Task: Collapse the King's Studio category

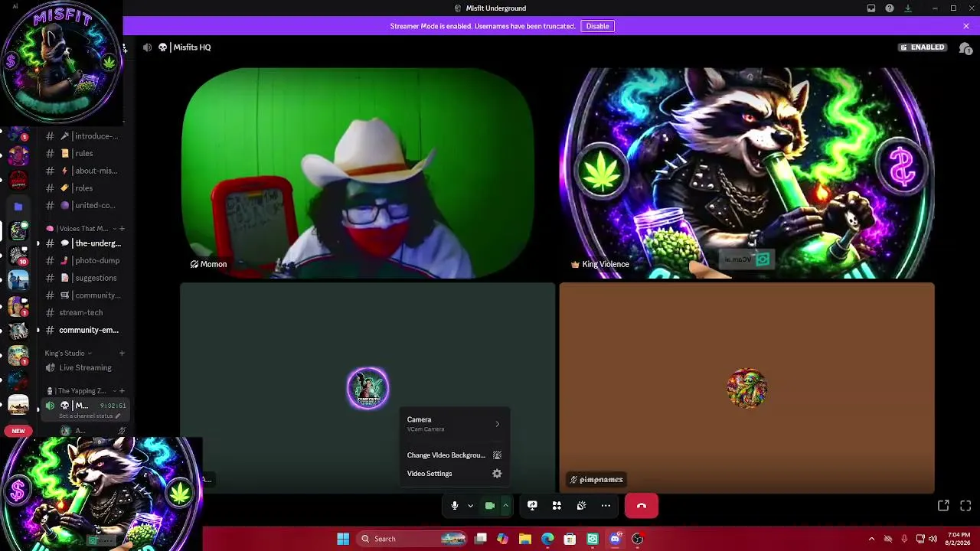Action: (68, 354)
